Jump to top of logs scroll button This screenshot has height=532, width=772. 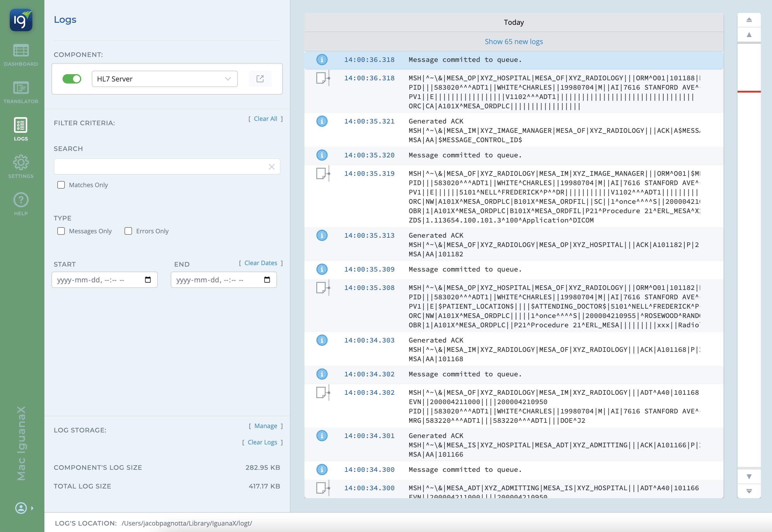click(749, 20)
